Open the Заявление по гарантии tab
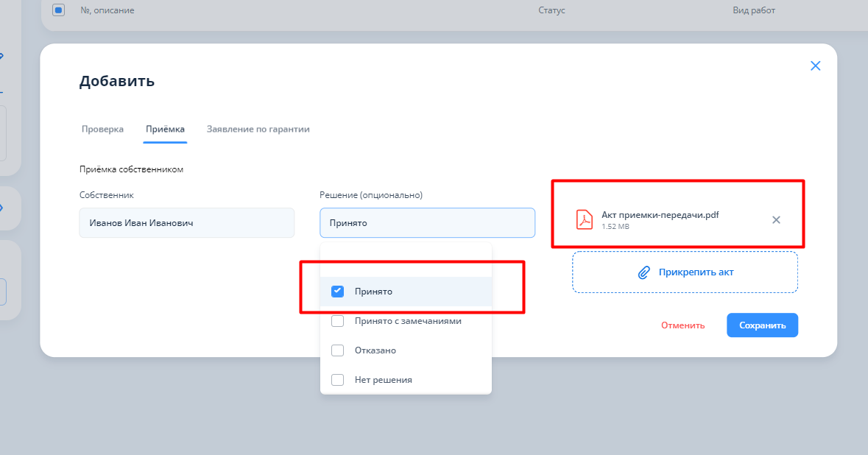Image resolution: width=868 pixels, height=455 pixels. click(258, 129)
